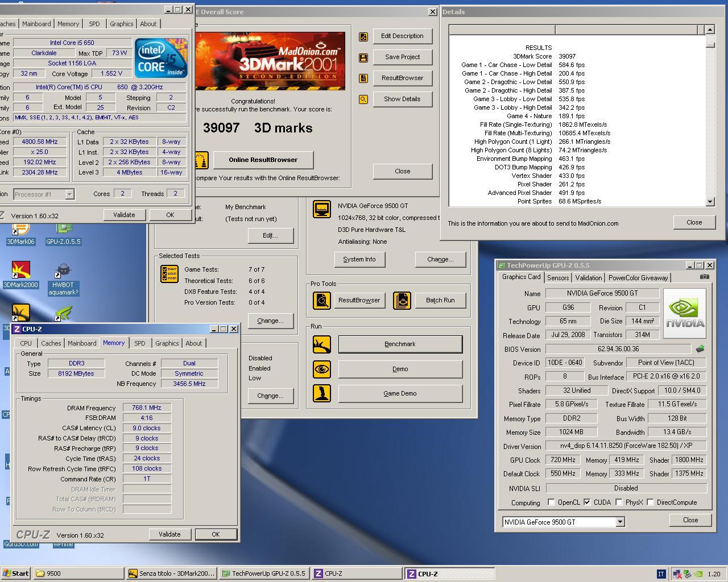This screenshot has height=582, width=728.
Task: Click Details list scrollbar down arrow
Action: 710,201
